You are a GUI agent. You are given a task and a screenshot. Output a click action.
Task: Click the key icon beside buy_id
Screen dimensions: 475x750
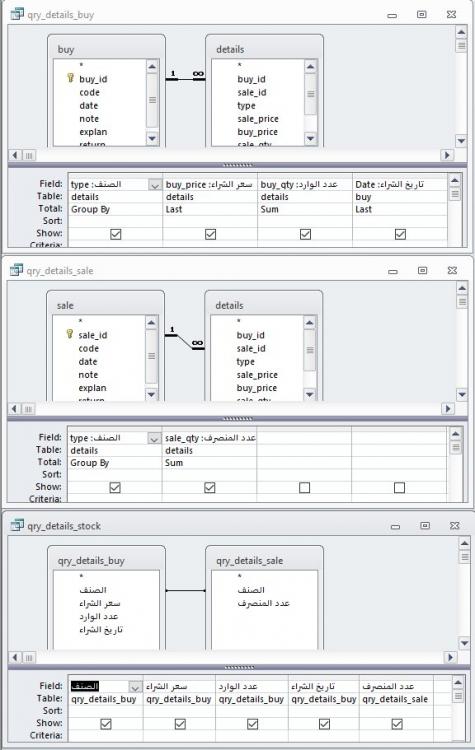70,78
